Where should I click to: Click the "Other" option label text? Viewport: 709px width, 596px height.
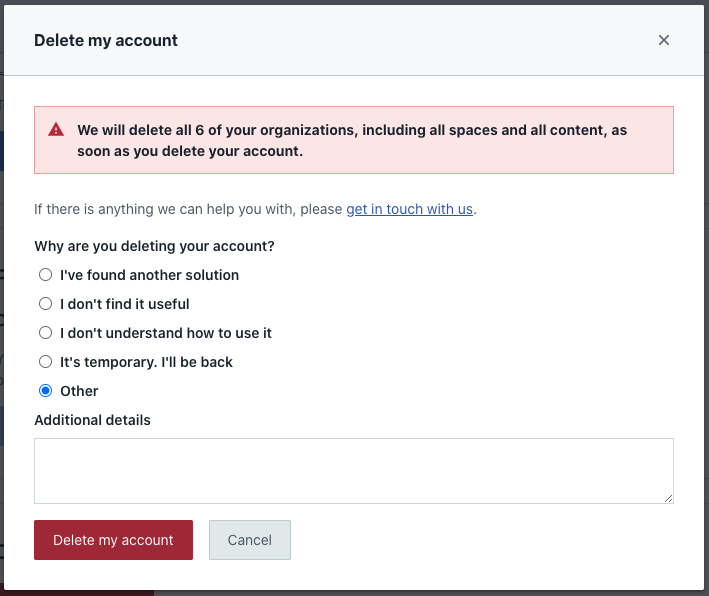pyautogui.click(x=79, y=391)
